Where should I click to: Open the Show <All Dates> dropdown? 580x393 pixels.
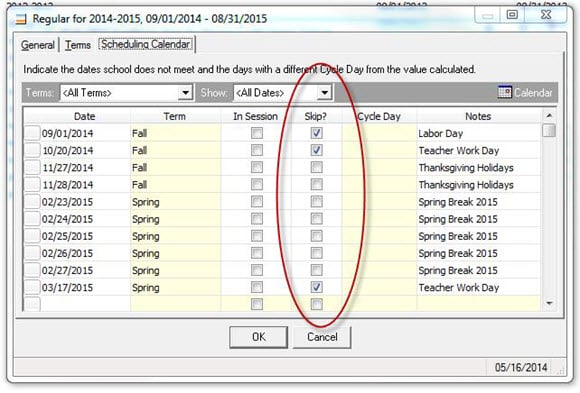coord(324,93)
